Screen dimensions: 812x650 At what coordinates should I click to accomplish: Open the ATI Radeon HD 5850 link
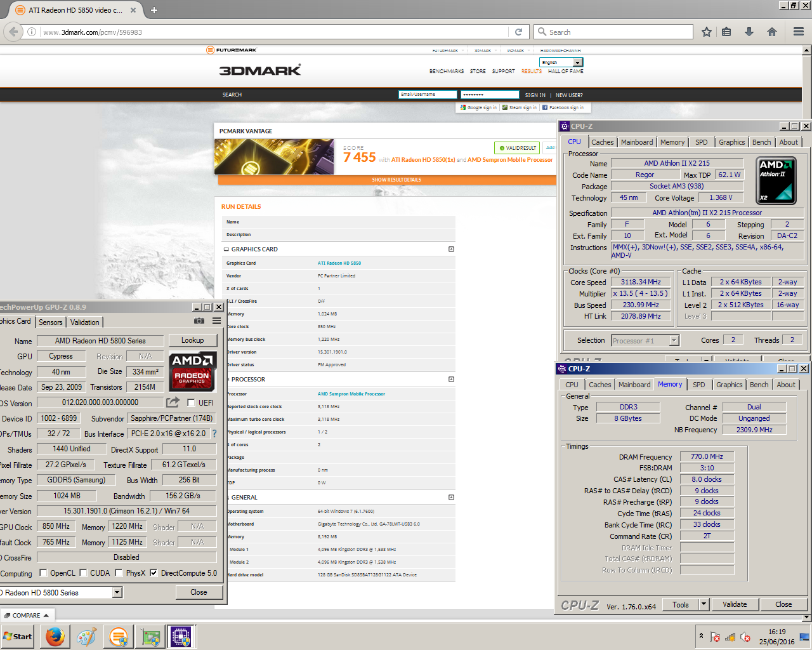(x=339, y=263)
